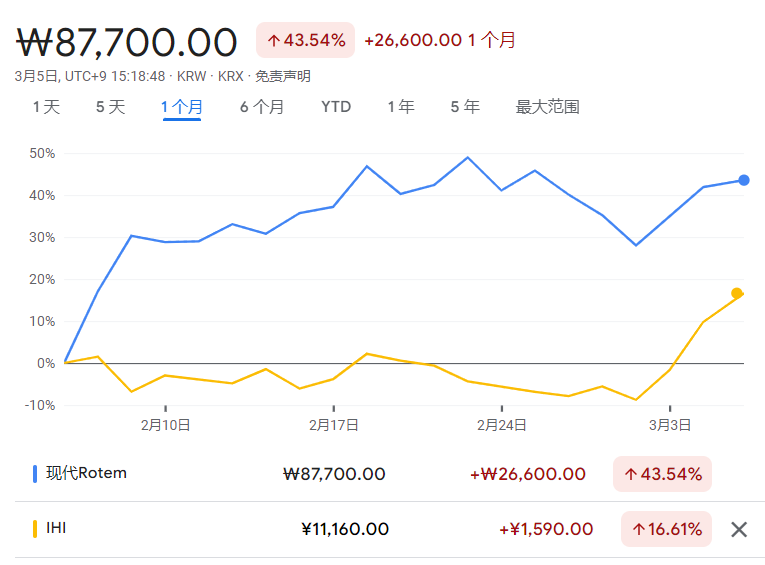Image resolution: width=765 pixels, height=565 pixels.
Task: Select the 1天 time range tab
Action: 46,107
